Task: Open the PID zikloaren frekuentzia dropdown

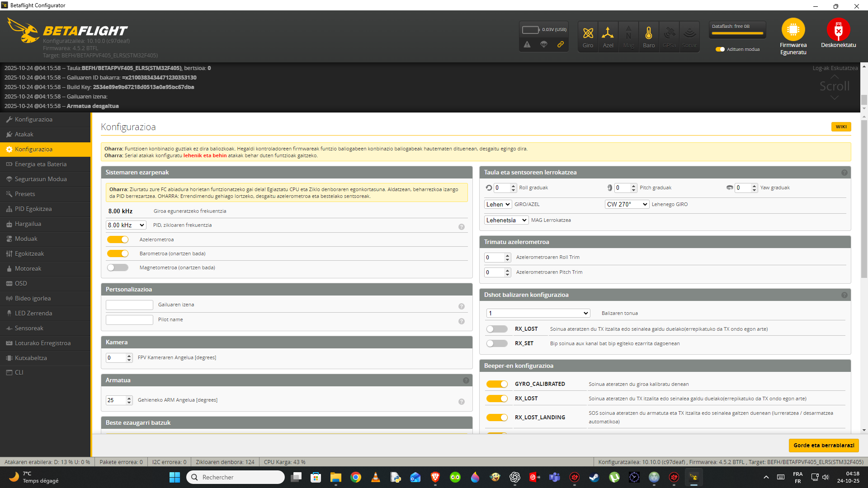Action: (x=126, y=225)
